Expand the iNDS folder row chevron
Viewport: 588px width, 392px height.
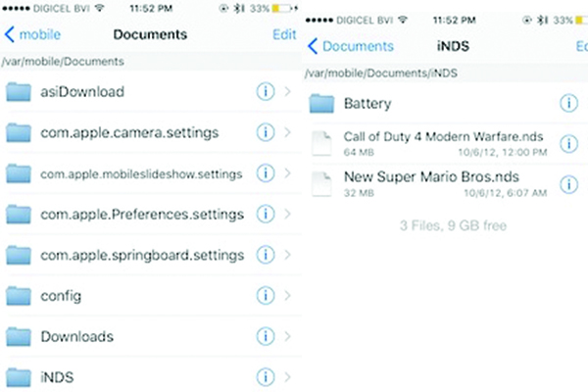pyautogui.click(x=287, y=376)
